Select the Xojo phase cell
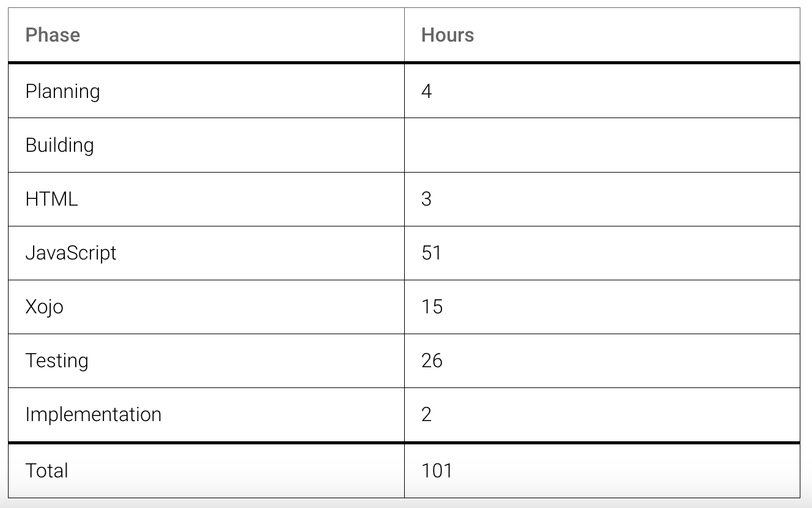 [x=44, y=307]
